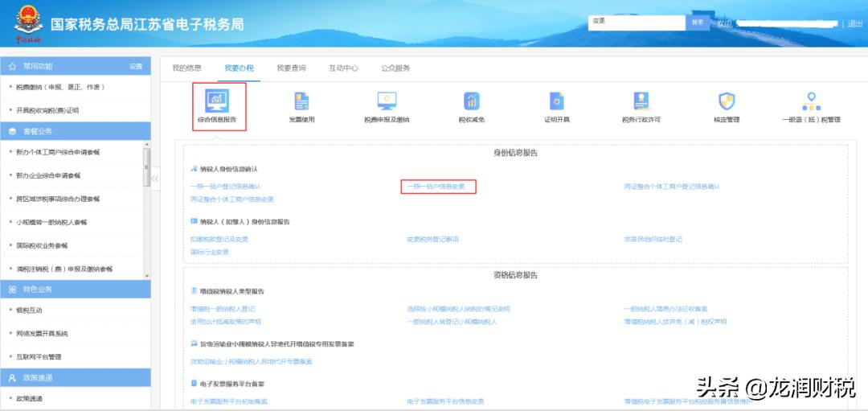Open 一照一码户信息变更 link

pos(436,187)
